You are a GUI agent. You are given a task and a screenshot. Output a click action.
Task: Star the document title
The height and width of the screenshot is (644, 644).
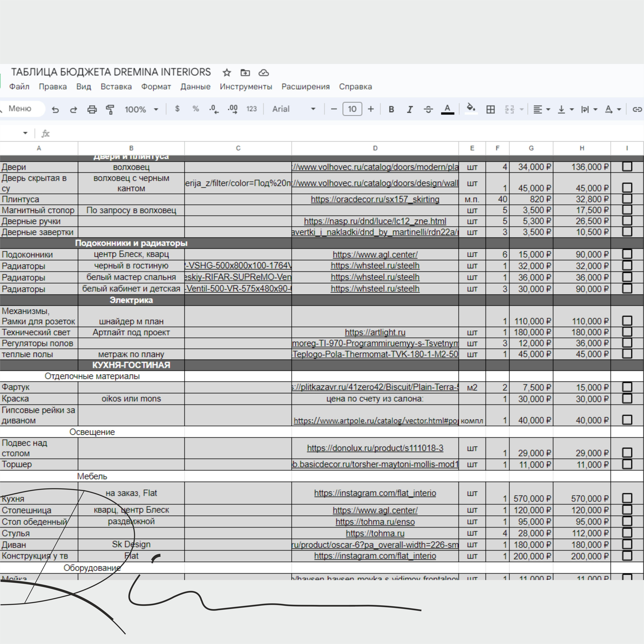click(227, 73)
